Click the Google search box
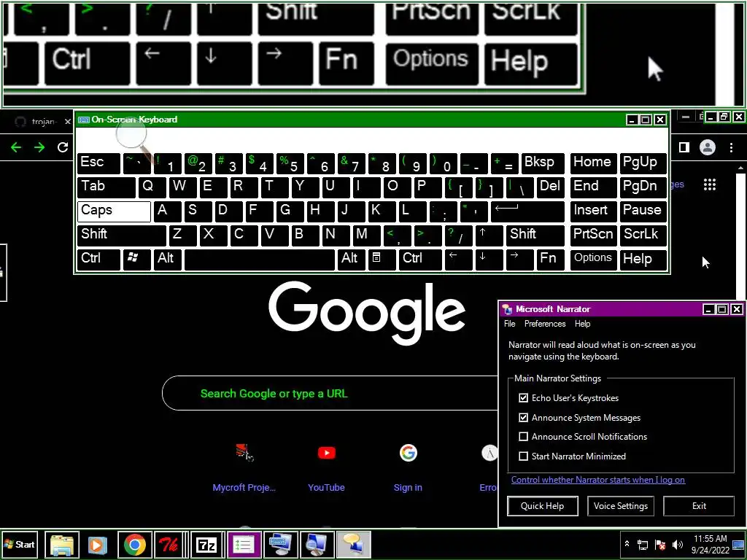Viewport: 747px width, 560px height. click(330, 393)
